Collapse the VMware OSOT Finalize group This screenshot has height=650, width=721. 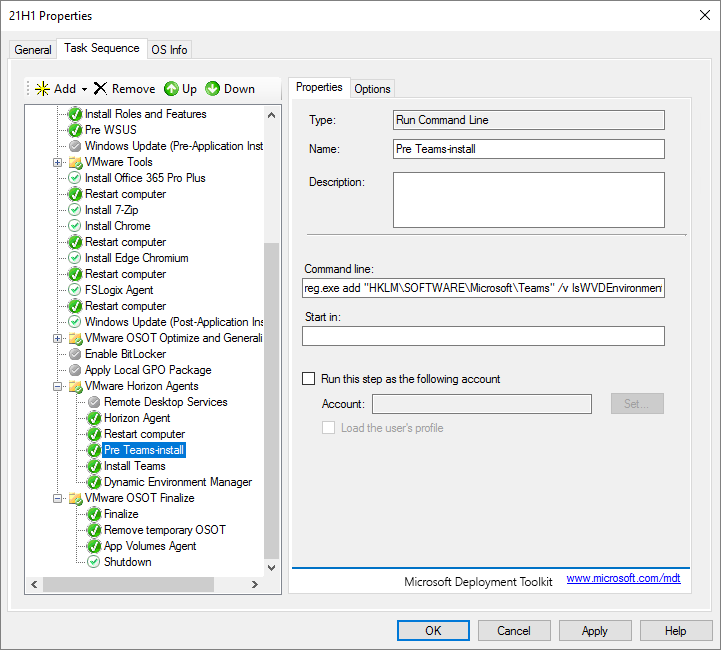58,498
